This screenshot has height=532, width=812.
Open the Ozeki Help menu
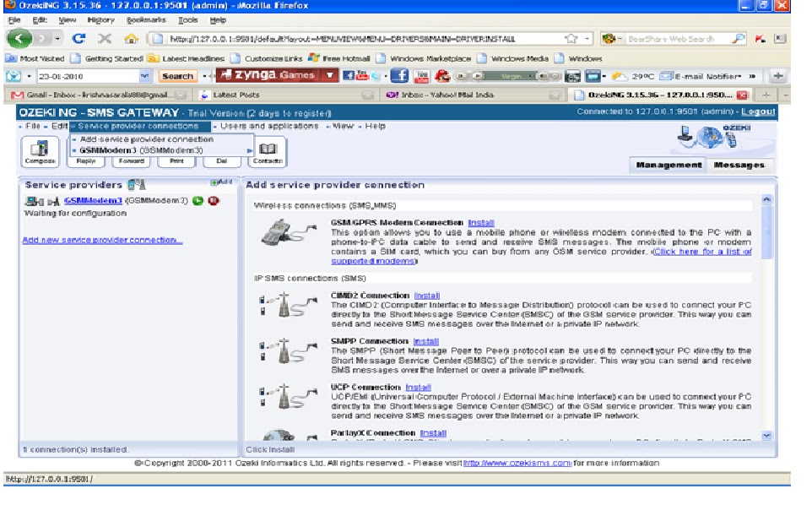pos(375,126)
